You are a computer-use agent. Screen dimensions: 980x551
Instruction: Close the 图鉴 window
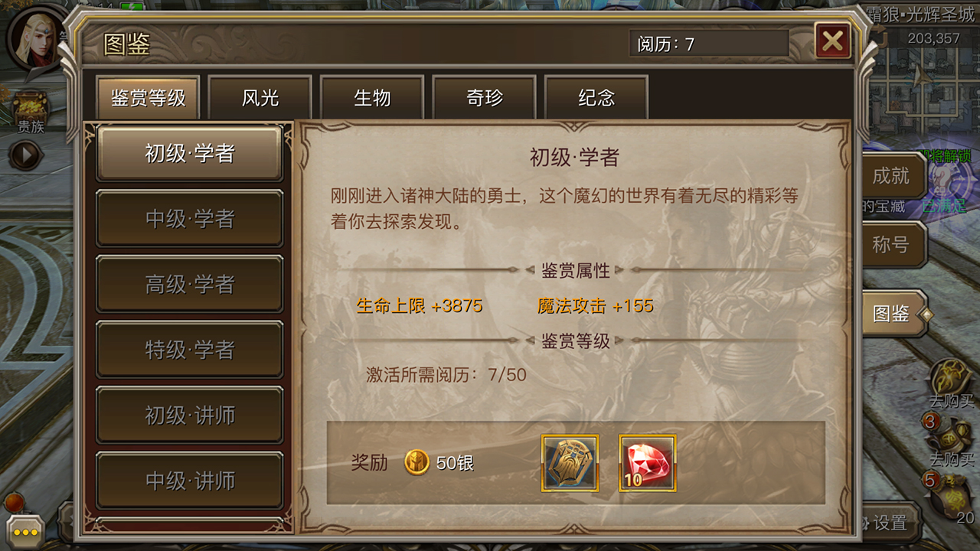[x=833, y=41]
